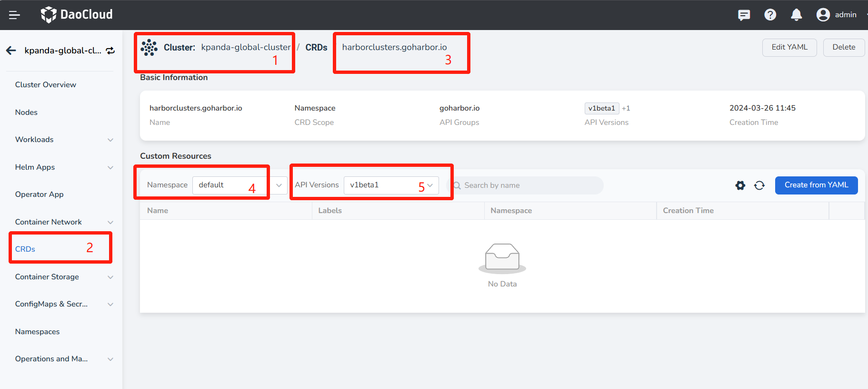Open table column settings gear icon
Image resolution: width=868 pixels, height=389 pixels.
click(x=740, y=185)
